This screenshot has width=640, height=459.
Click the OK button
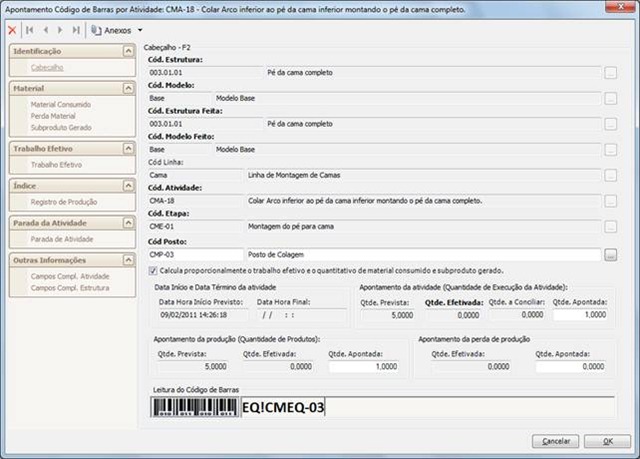click(x=607, y=441)
